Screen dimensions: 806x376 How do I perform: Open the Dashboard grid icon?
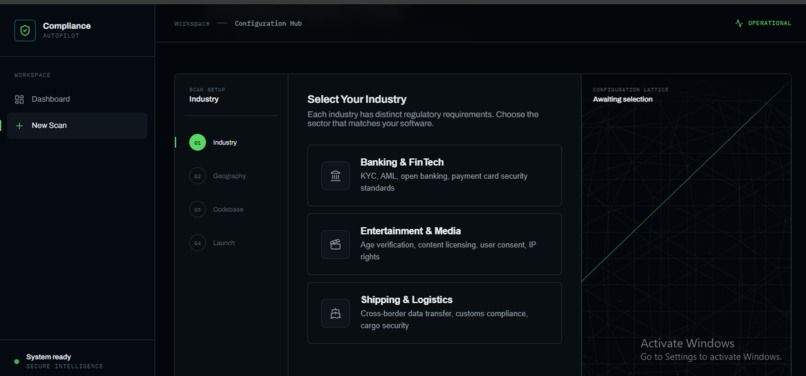(20, 99)
